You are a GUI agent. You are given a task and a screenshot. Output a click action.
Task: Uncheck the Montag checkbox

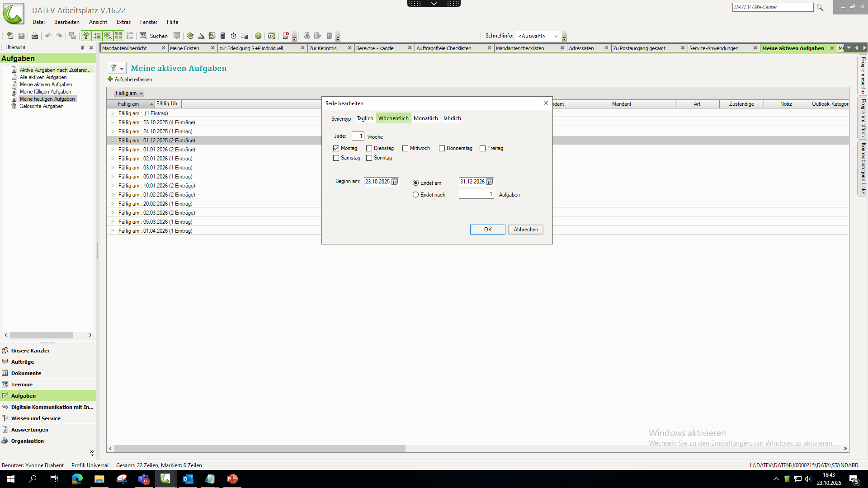pyautogui.click(x=336, y=148)
